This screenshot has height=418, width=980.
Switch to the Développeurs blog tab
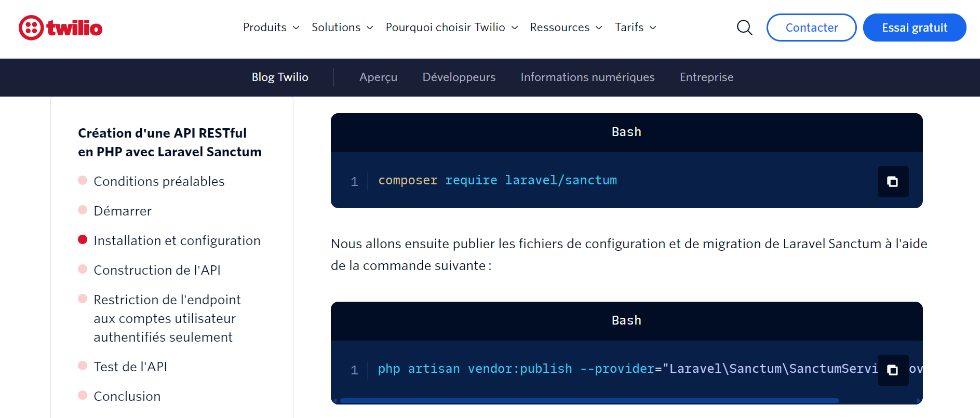(459, 77)
